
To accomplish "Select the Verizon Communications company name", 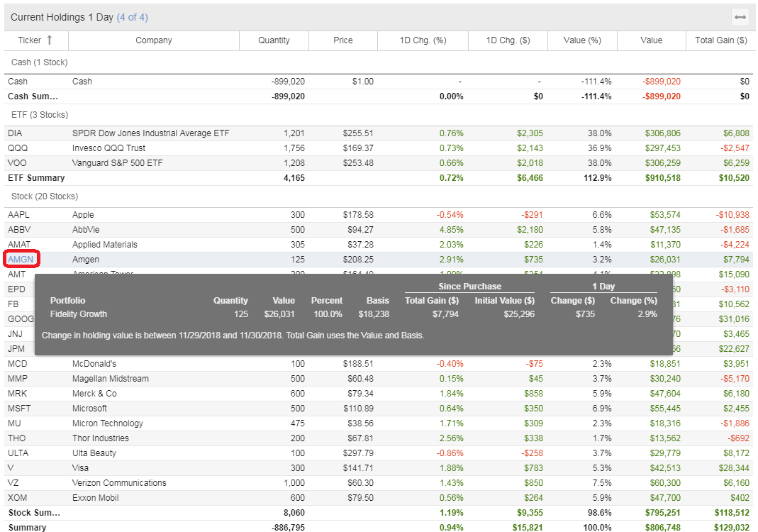I will [x=119, y=483].
